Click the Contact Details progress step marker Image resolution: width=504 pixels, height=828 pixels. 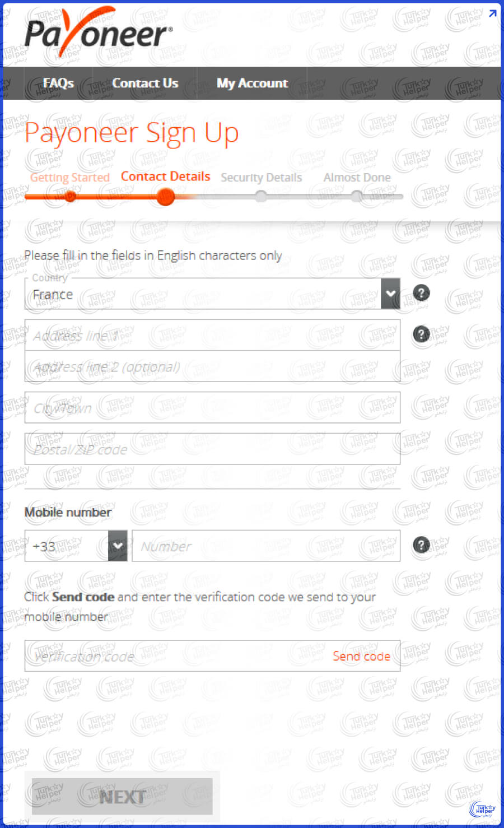[x=165, y=197]
